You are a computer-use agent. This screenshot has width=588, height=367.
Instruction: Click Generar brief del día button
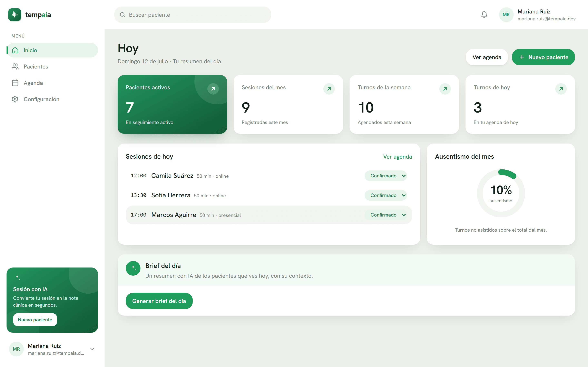159,301
